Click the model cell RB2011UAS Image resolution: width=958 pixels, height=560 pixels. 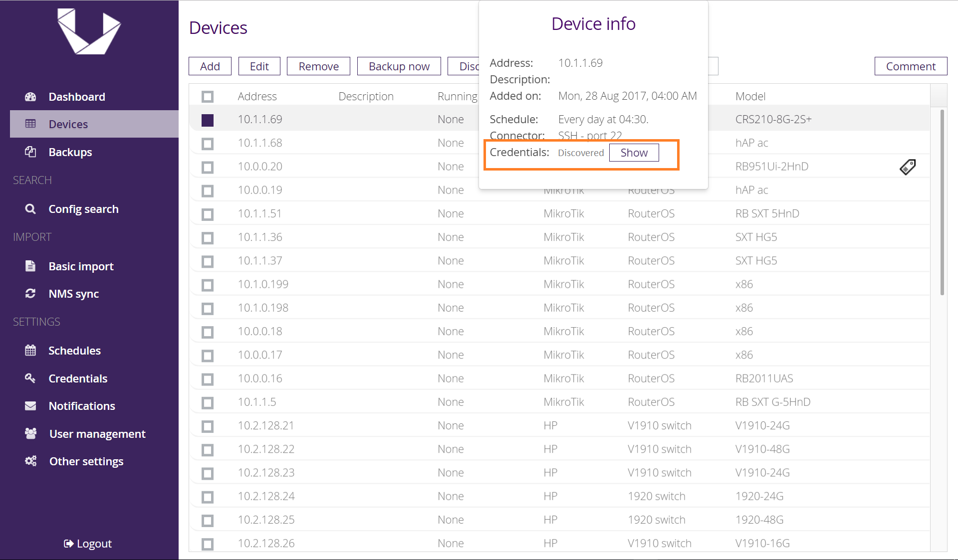[764, 378]
